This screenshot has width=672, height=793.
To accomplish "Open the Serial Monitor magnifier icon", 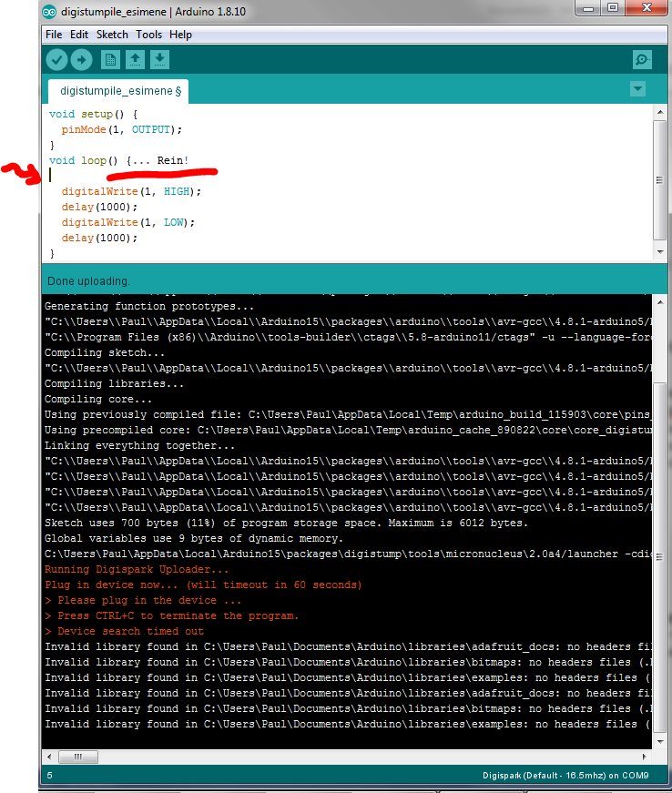I will (x=642, y=60).
